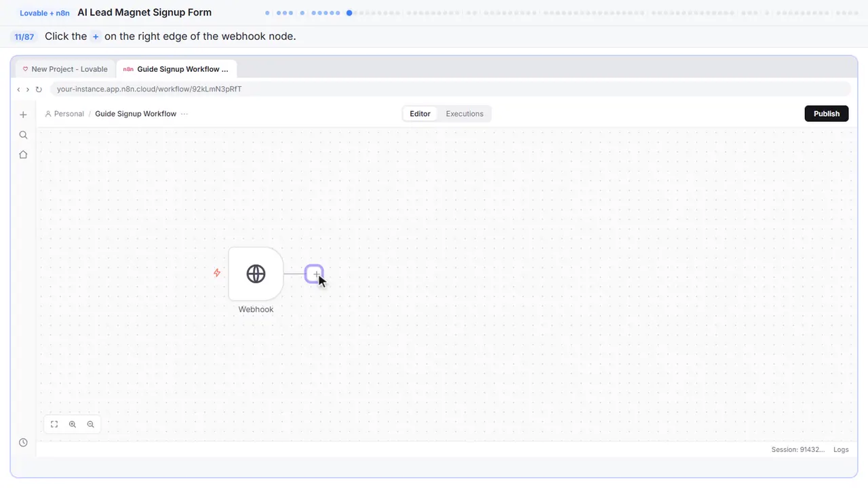Click the Lovable + n8n course label

pyautogui.click(x=45, y=13)
